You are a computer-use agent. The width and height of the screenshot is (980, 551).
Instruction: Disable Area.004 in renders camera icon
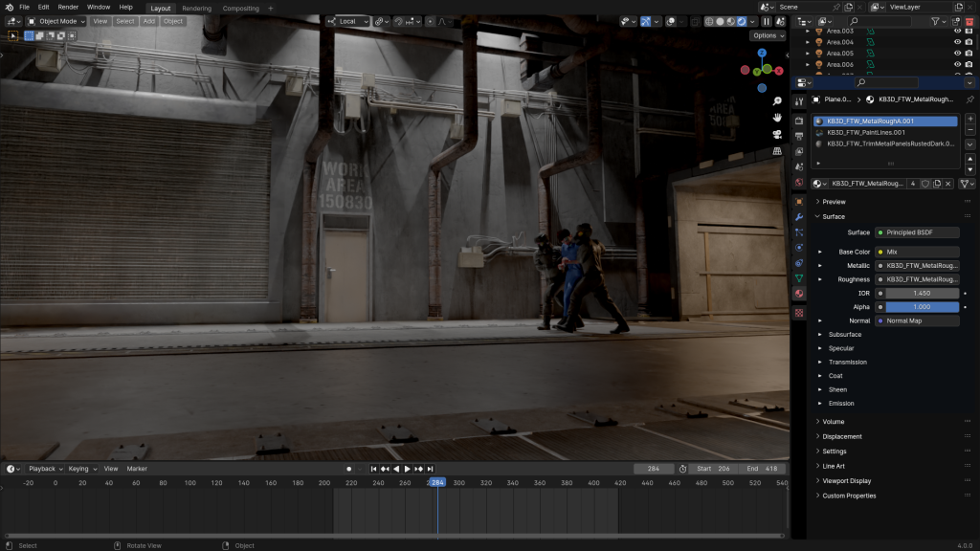point(969,42)
